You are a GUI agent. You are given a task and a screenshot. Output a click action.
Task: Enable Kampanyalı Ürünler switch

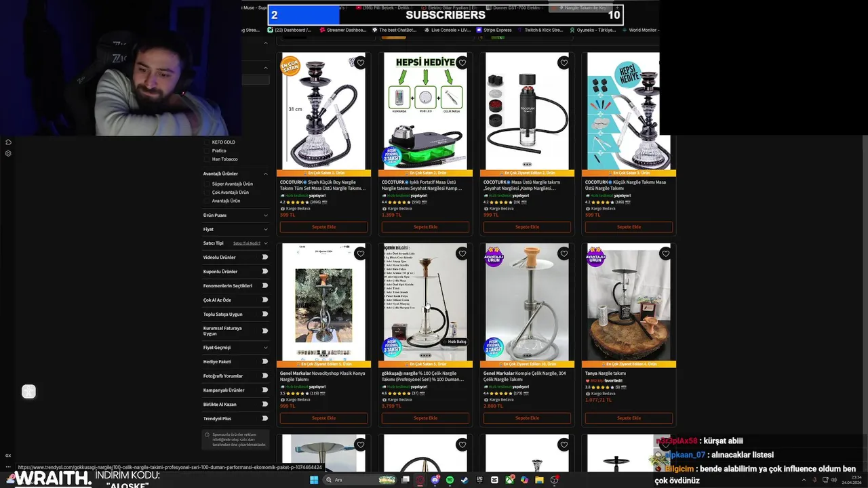[x=264, y=390]
